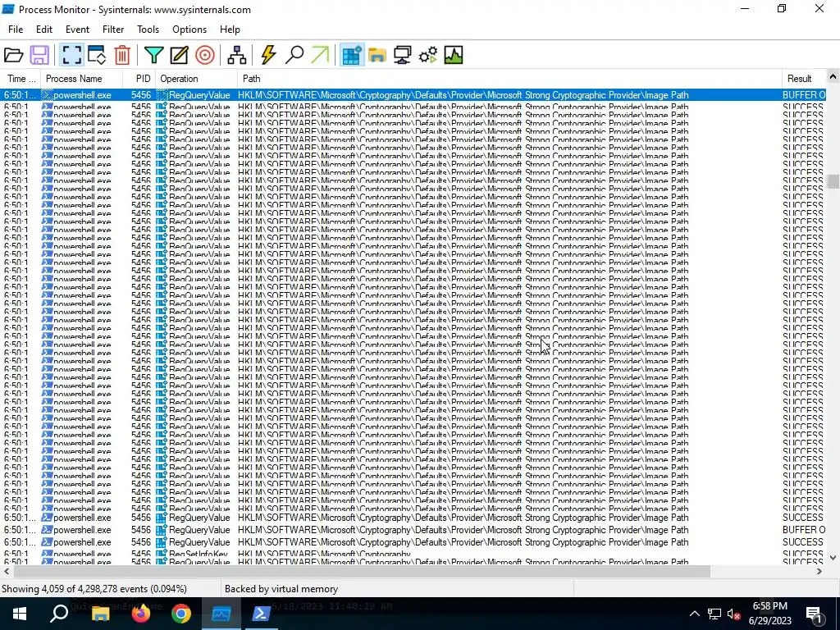The width and height of the screenshot is (840, 630).
Task: Open the taskbar clock showing 6:58 PM
Action: pos(769,614)
